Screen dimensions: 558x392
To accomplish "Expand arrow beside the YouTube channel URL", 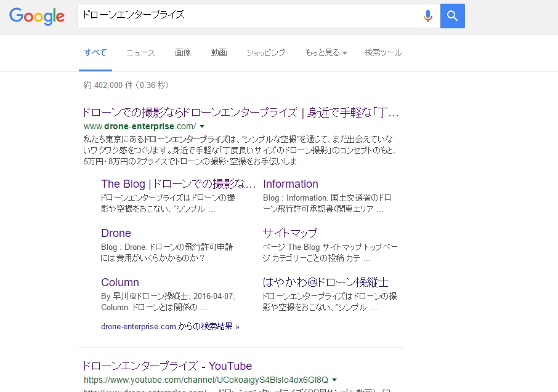I will (x=334, y=380).
